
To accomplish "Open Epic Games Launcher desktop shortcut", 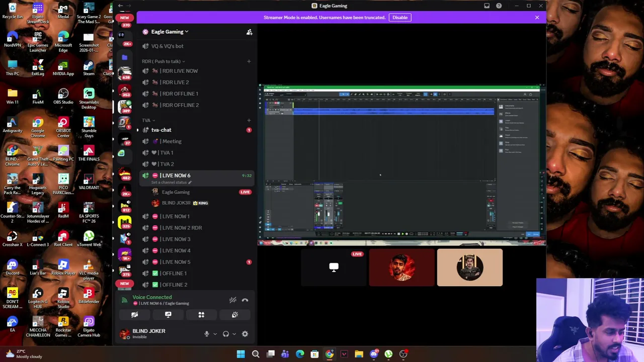I will tap(38, 42).
